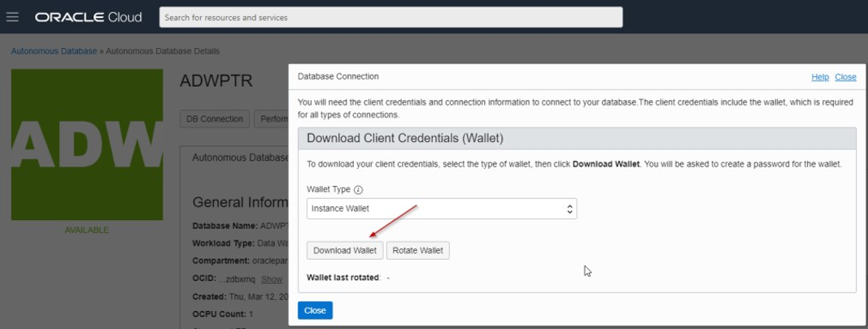Select the AVAILABLE status text

tap(87, 230)
